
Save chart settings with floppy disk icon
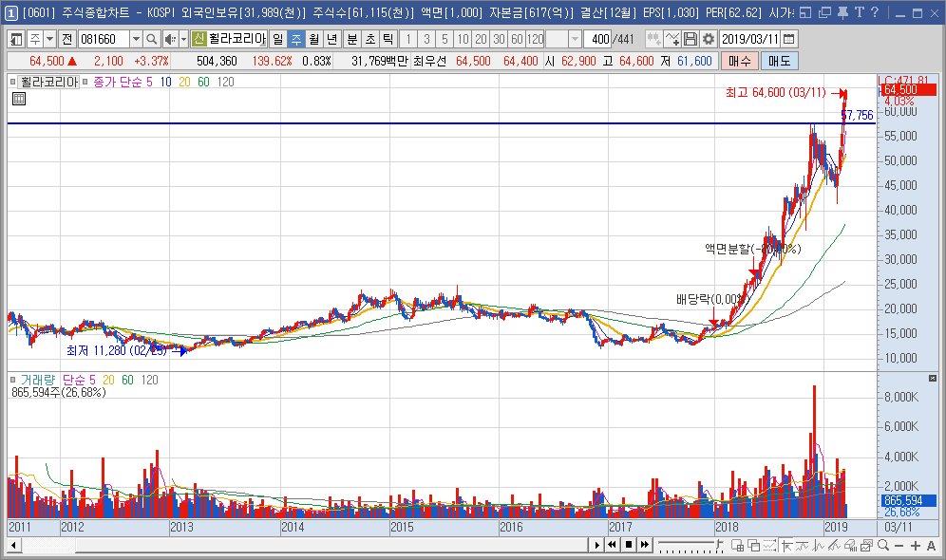(691, 39)
